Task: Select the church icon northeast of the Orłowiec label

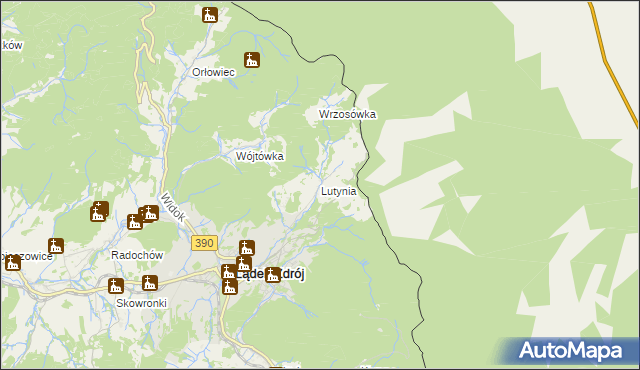Action: pos(252,60)
